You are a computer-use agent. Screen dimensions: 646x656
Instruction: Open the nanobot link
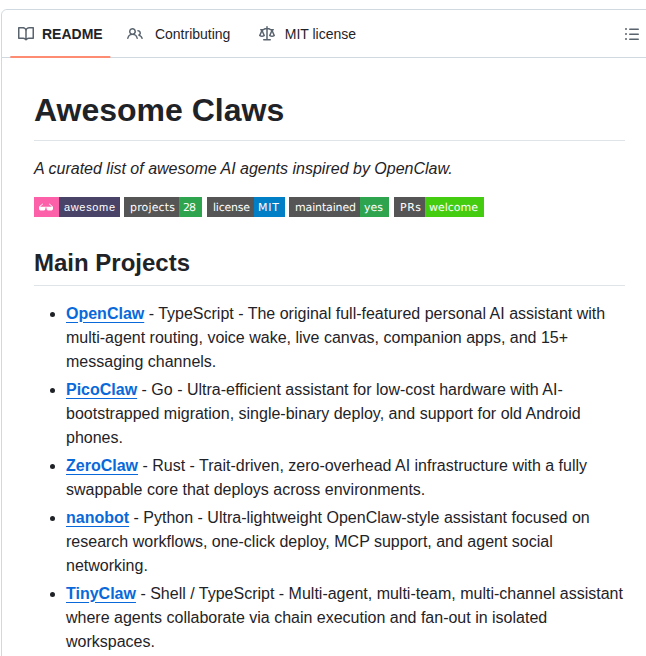tap(98, 517)
